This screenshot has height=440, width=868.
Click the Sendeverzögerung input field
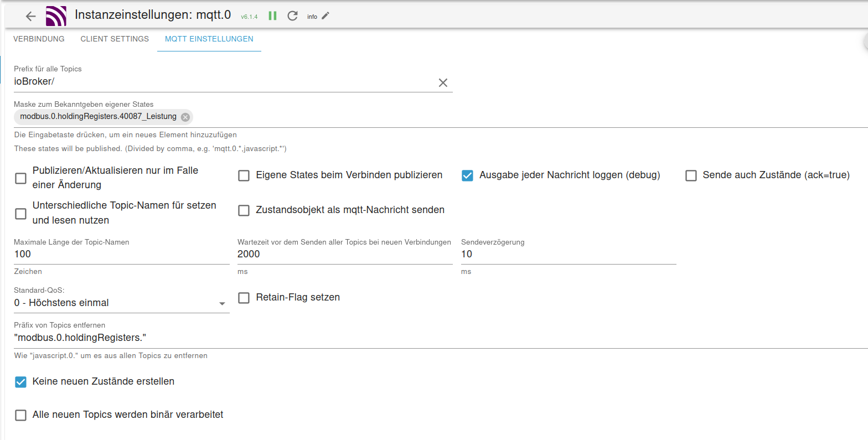(568, 255)
